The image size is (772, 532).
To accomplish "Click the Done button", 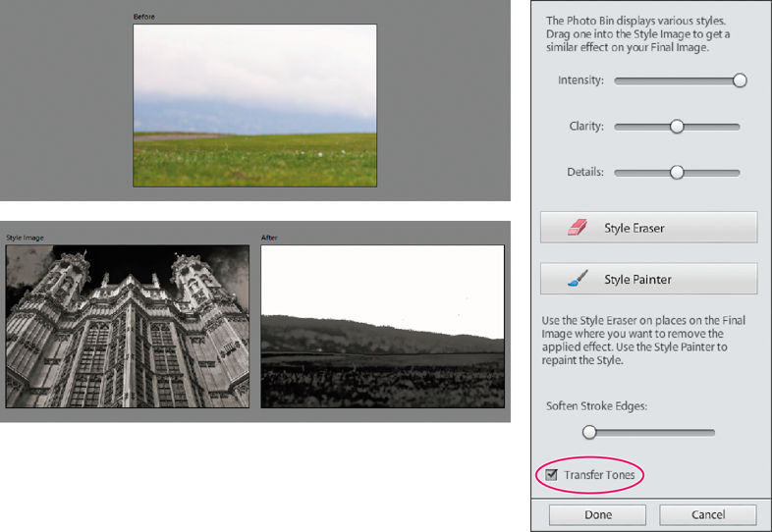I will 598,514.
